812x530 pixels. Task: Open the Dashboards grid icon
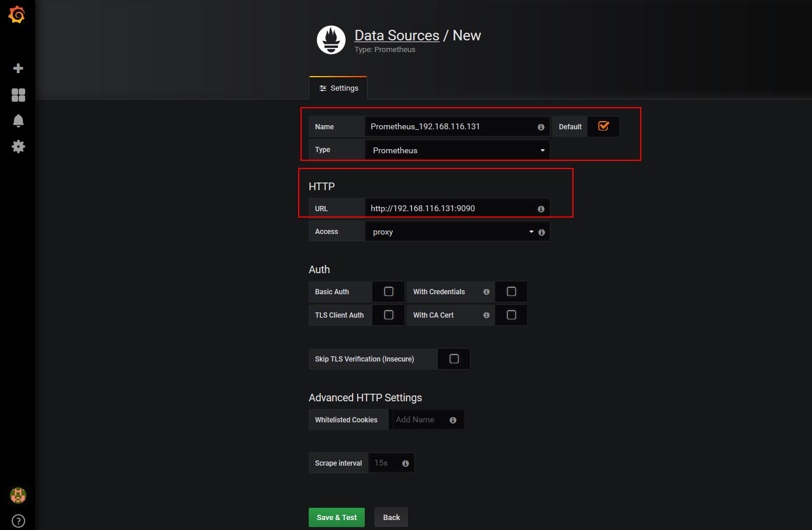pyautogui.click(x=18, y=95)
